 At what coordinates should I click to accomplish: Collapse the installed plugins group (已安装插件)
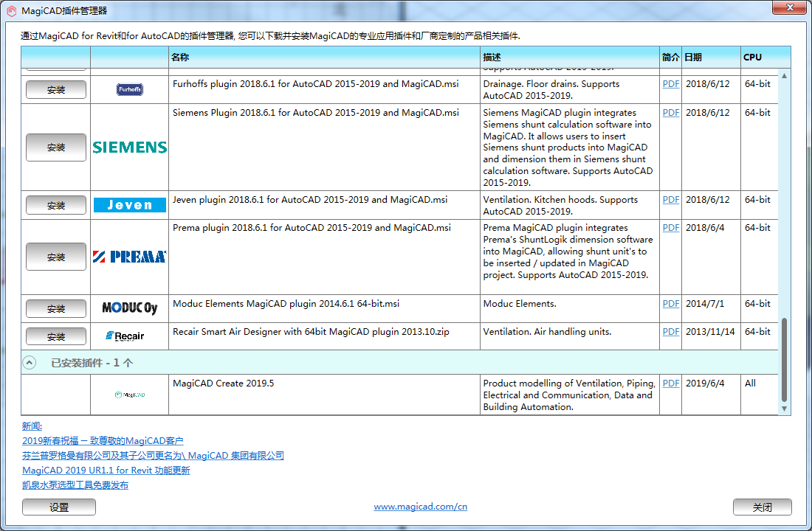click(30, 363)
